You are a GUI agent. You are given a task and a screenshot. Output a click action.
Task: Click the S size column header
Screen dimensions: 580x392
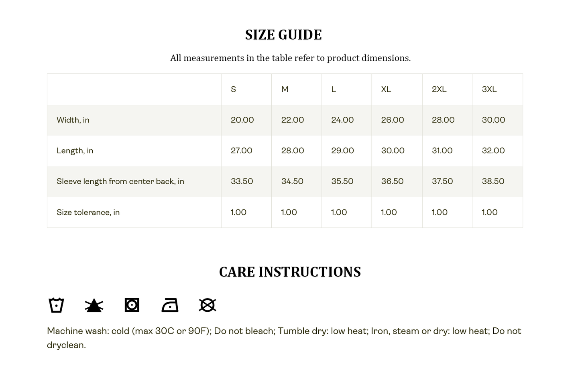pos(234,89)
